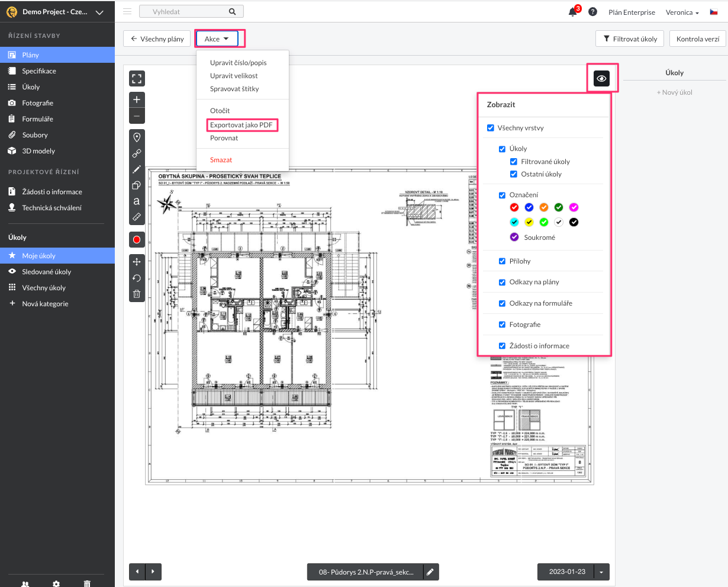The image size is (728, 587).
Task: Select the location pin marker tool
Action: 137,137
